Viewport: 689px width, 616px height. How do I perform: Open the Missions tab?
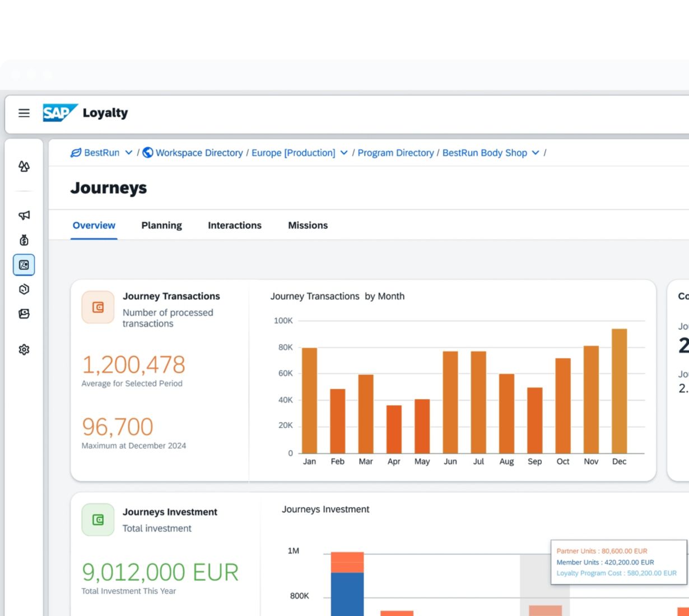tap(308, 225)
